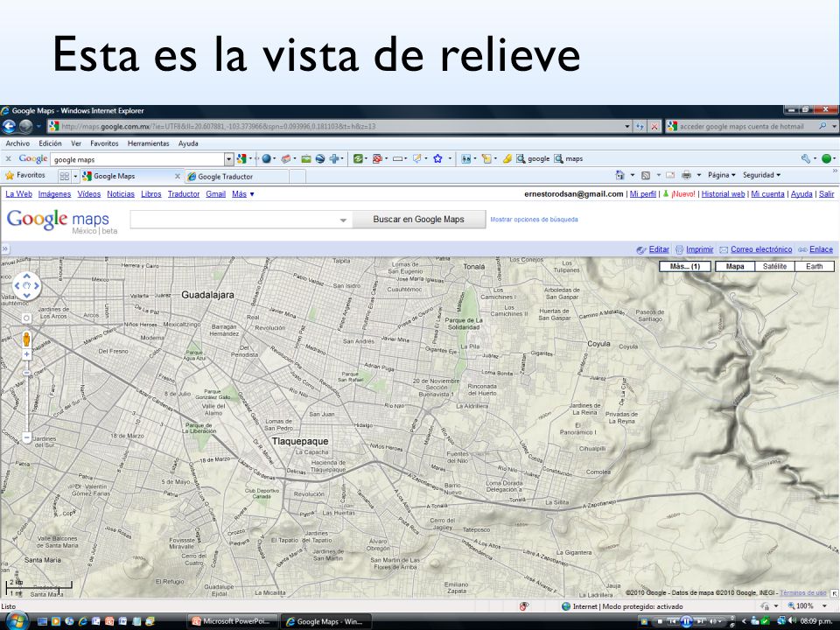Click the Imprimir link above the map
Viewport: 840px width, 630px height.
point(700,249)
